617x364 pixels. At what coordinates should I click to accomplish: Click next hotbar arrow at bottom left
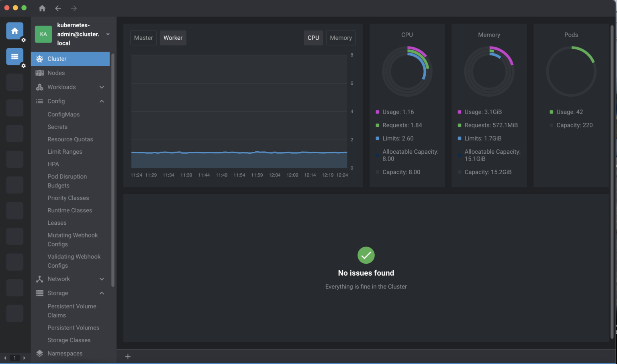[x=24, y=358]
